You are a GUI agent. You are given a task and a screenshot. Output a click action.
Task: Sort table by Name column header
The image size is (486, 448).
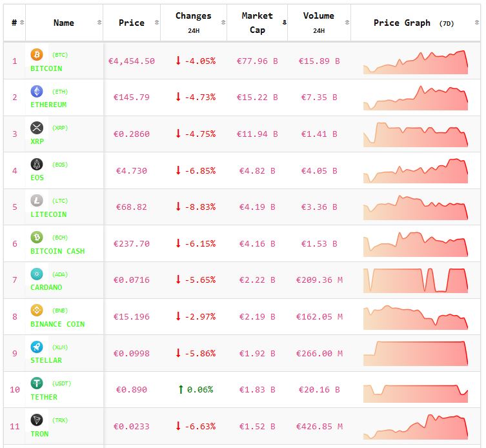tap(64, 23)
